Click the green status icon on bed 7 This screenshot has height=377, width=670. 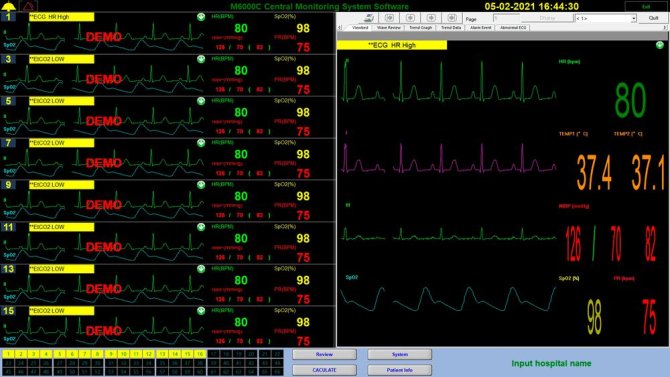(x=201, y=143)
